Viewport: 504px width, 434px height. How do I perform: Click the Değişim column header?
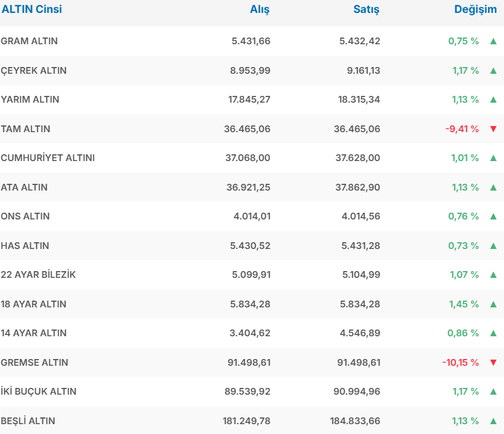475,9
